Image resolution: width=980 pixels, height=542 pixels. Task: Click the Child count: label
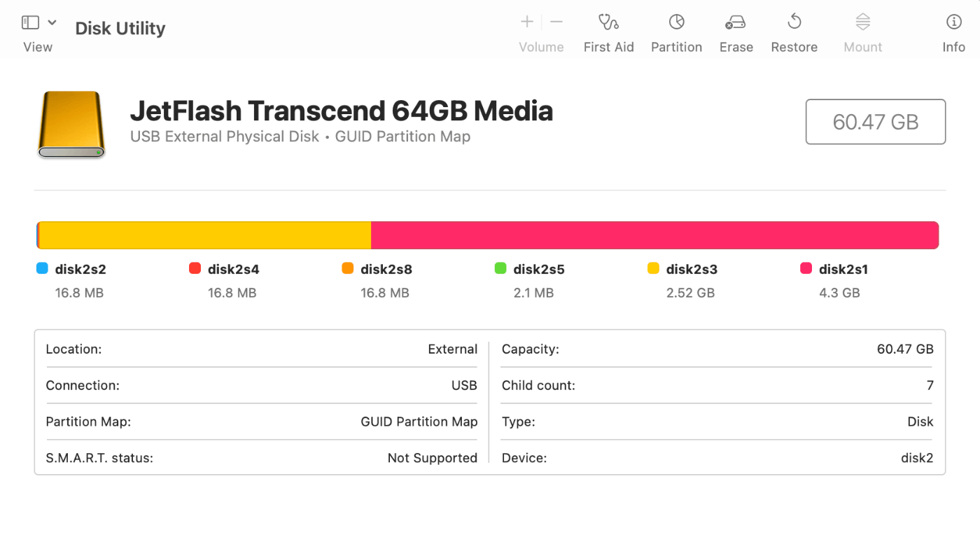tap(538, 385)
